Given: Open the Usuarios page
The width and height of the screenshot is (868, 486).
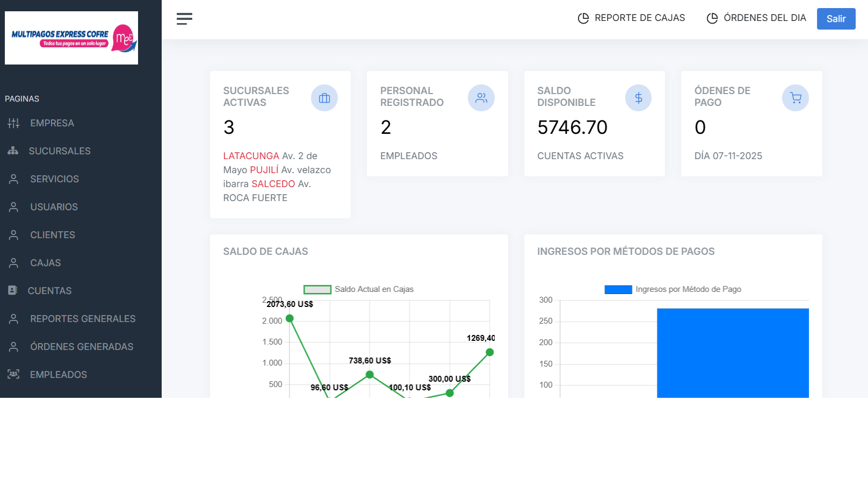Looking at the screenshot, I should tap(54, 207).
